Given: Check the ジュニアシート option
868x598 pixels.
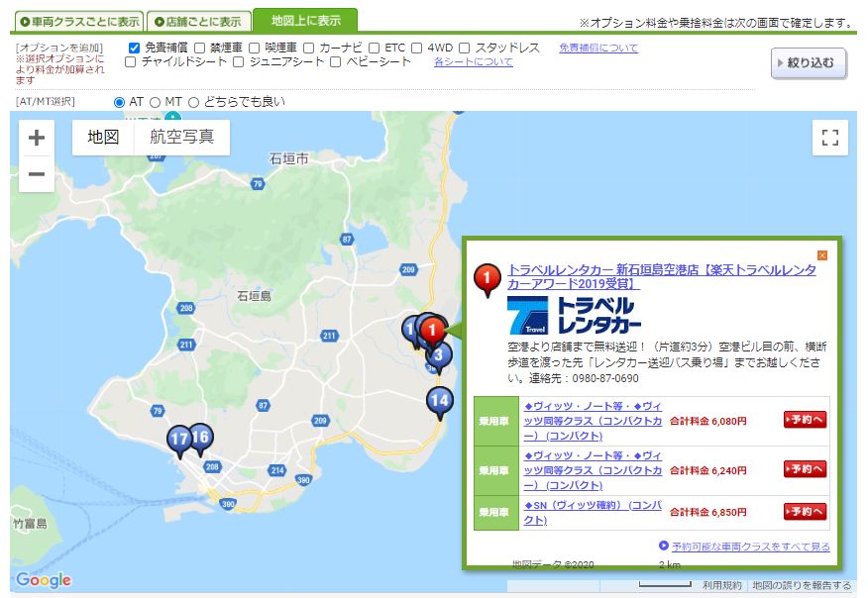Looking at the screenshot, I should (x=239, y=62).
